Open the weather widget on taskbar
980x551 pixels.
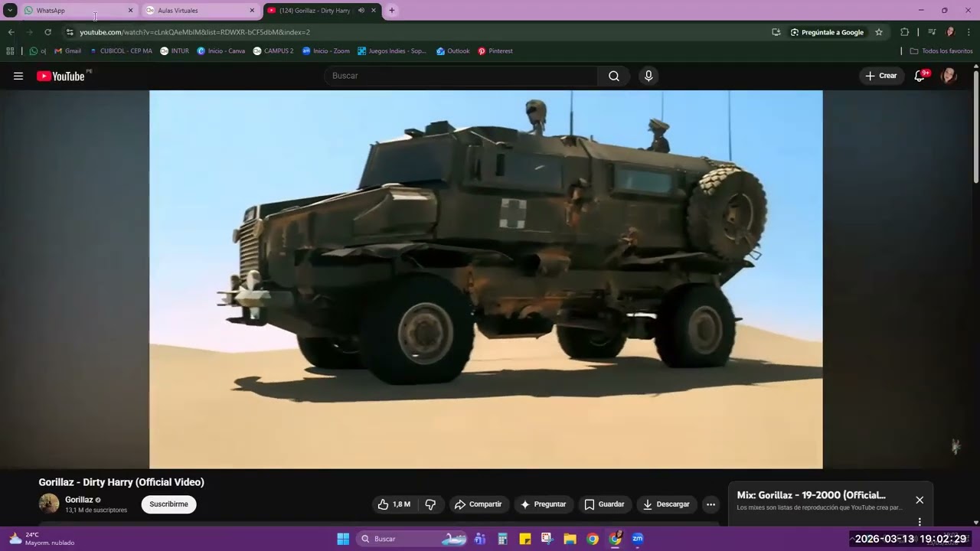42,539
